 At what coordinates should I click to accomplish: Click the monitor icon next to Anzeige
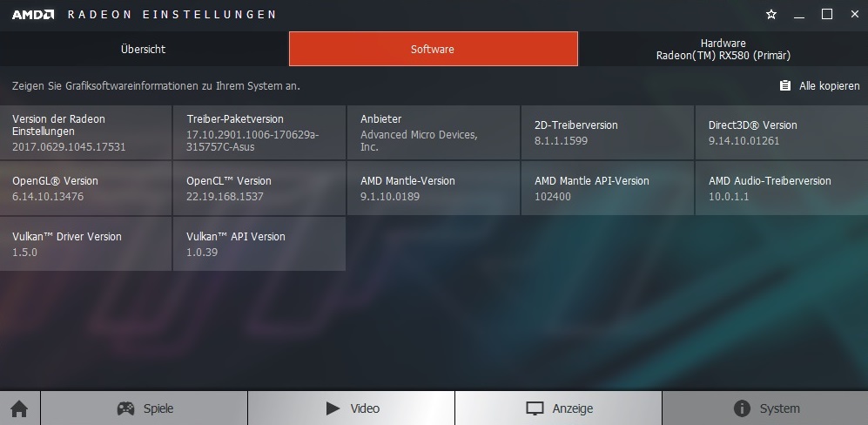pos(535,409)
